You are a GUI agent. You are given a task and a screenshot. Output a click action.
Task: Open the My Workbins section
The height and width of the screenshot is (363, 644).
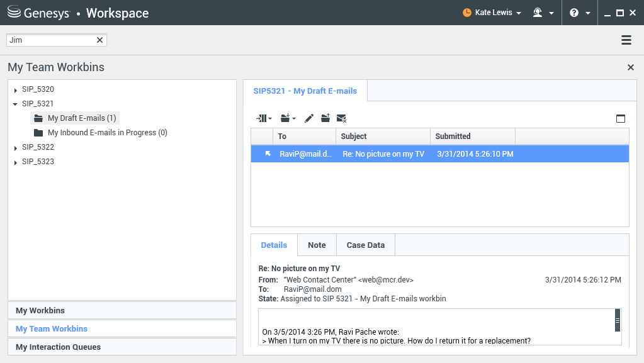point(122,310)
